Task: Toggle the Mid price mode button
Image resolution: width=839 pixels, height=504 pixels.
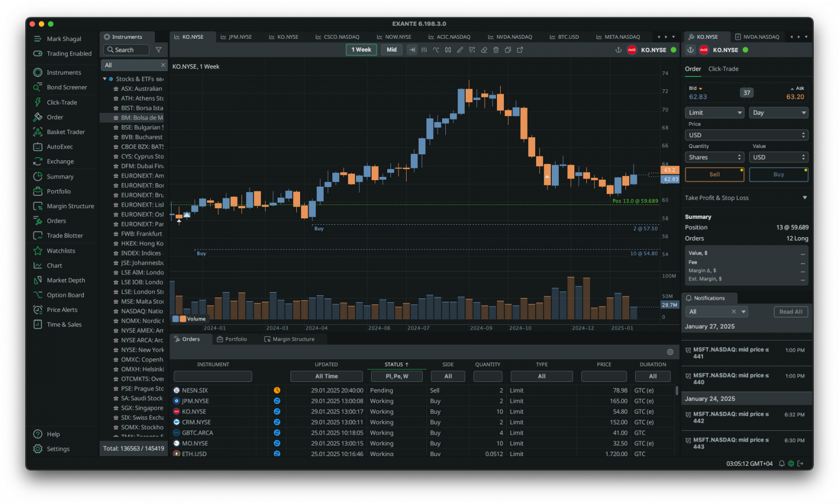Action: coord(392,50)
